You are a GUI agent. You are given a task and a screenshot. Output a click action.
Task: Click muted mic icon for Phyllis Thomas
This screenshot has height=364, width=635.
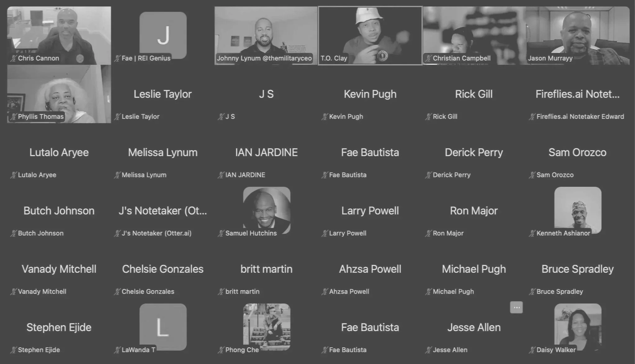(x=13, y=117)
